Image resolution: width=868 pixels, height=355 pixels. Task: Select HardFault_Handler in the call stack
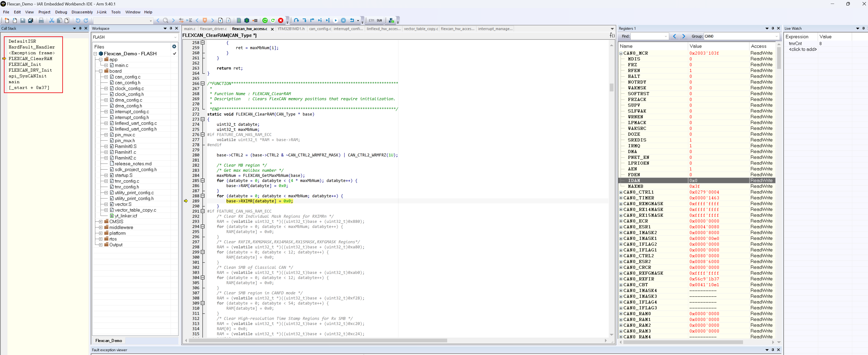point(32,47)
